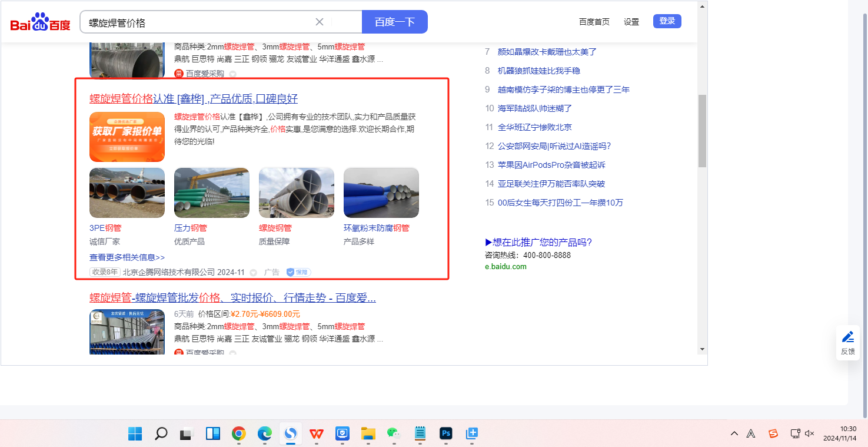
Task: Click the 登录 login button
Action: [667, 21]
